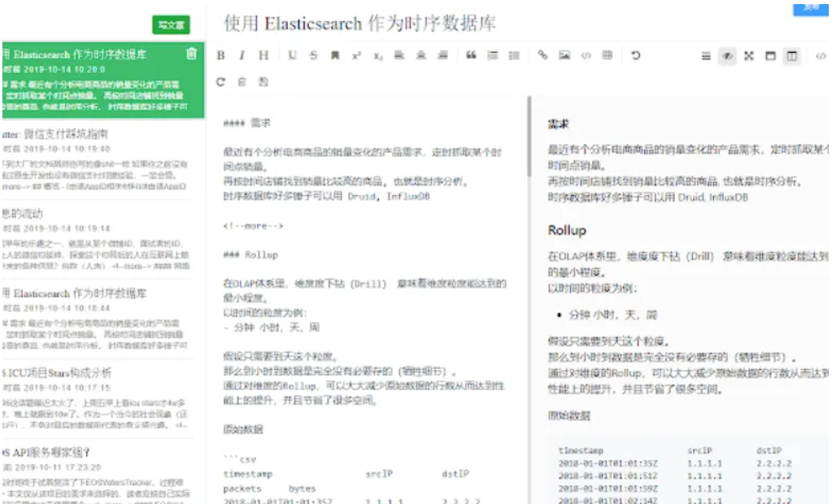Click 'timestamp' header in preview table

581,450
